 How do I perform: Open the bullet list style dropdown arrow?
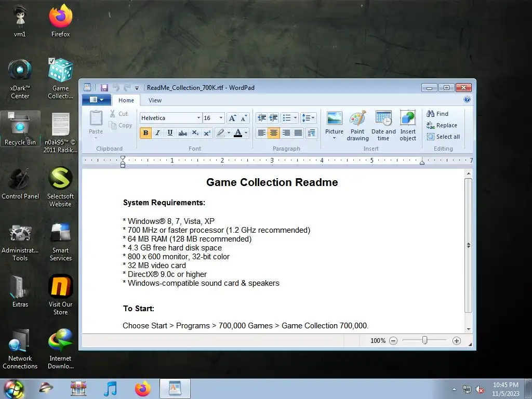click(x=295, y=118)
